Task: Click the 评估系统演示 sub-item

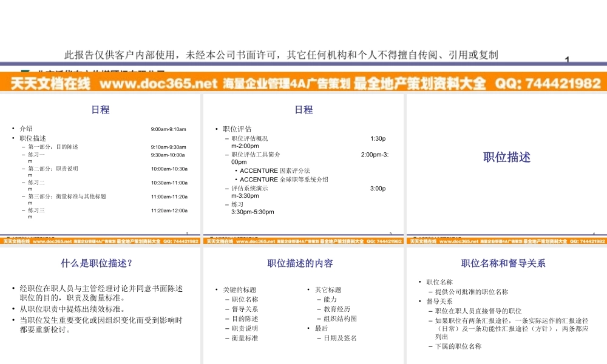Action: (x=249, y=189)
